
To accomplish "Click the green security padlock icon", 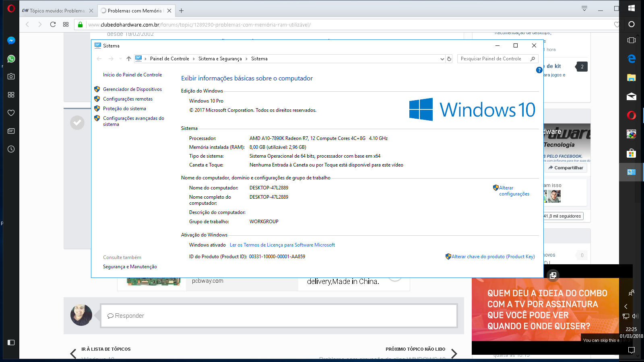I will click(x=80, y=25).
